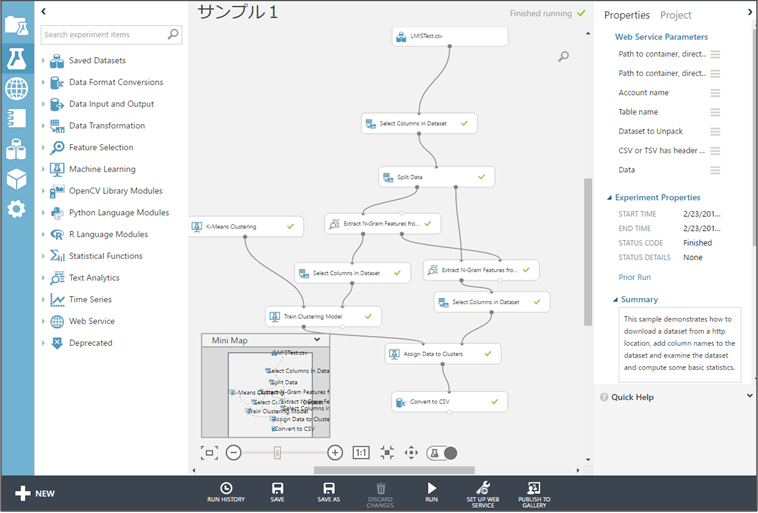Screen dimensions: 758x513
Task: Select the Assign Data to Clusters module
Action: [x=443, y=354]
